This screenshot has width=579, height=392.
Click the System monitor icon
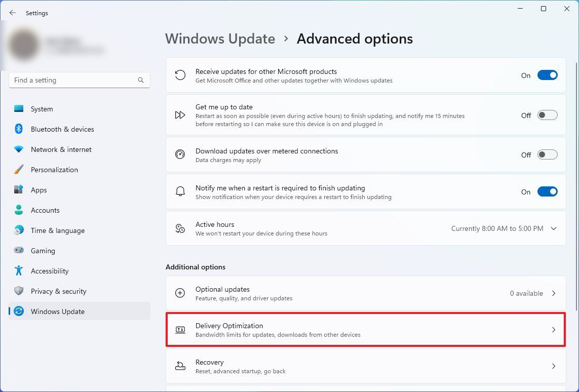[x=19, y=109]
